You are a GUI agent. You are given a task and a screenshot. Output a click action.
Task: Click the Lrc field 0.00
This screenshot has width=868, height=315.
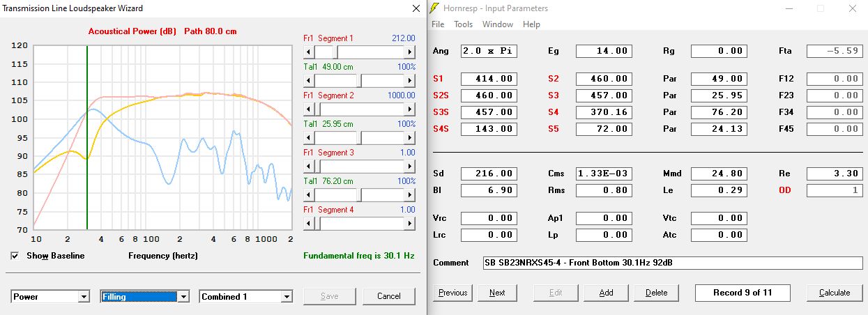coord(489,235)
